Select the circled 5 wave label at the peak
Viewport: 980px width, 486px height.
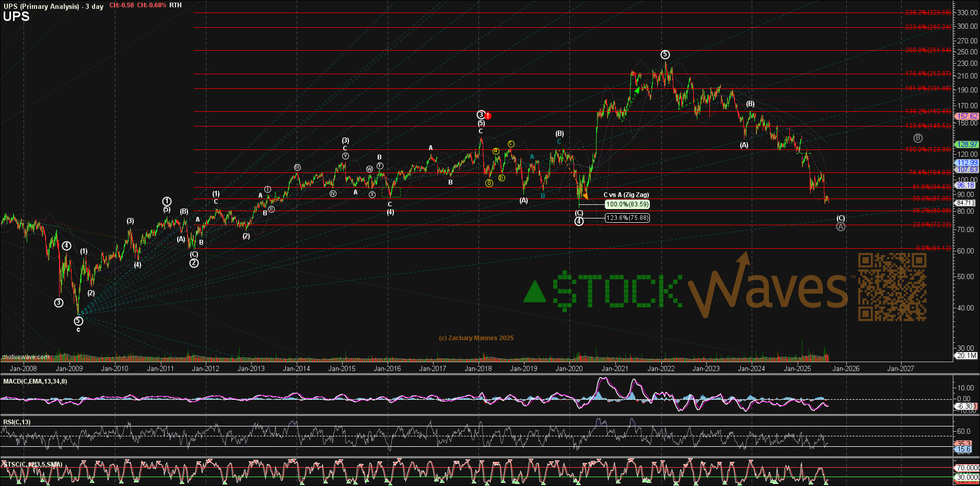(665, 54)
